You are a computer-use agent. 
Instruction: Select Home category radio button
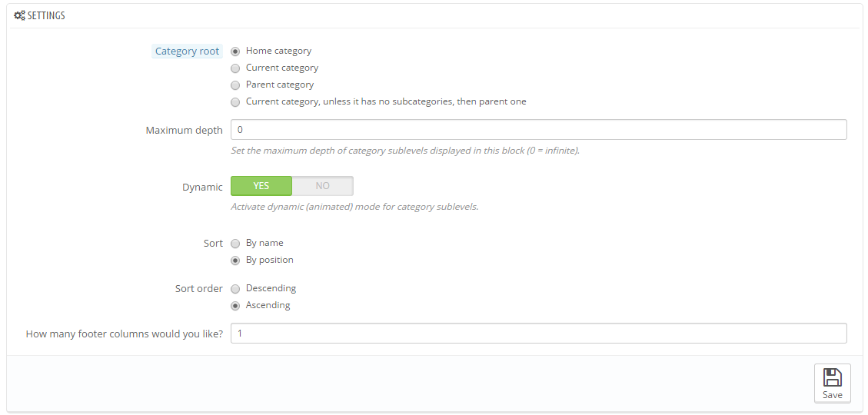point(235,51)
